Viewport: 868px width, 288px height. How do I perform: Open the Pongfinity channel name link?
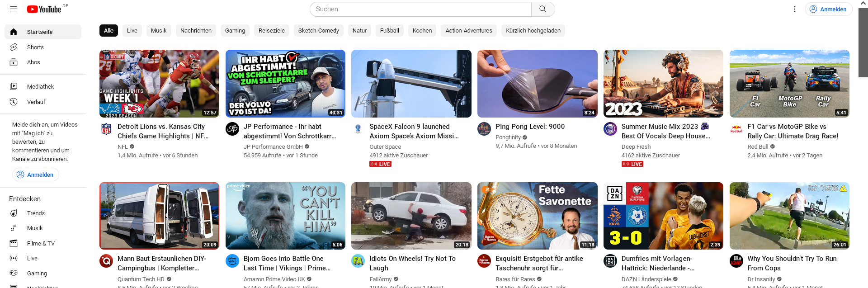pyautogui.click(x=508, y=137)
